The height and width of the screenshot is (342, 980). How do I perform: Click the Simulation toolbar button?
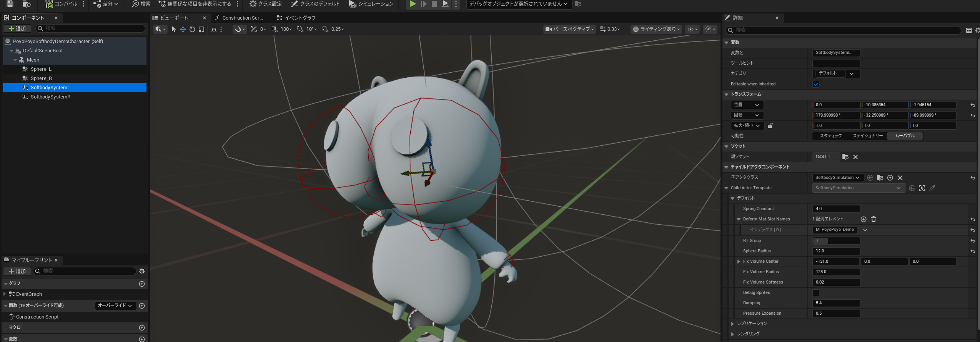pos(371,4)
